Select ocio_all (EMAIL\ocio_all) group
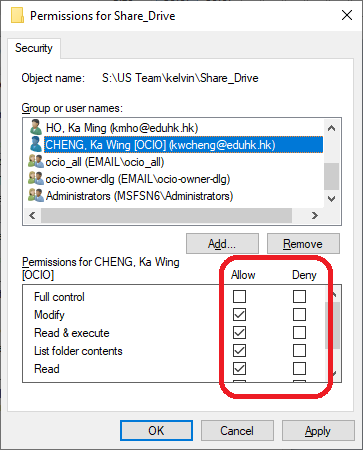 click(x=105, y=162)
